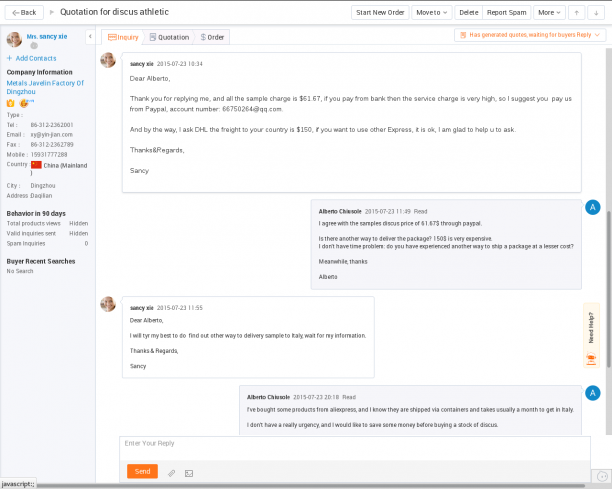
Task: Open the Need Help side widget
Action: pyautogui.click(x=591, y=336)
